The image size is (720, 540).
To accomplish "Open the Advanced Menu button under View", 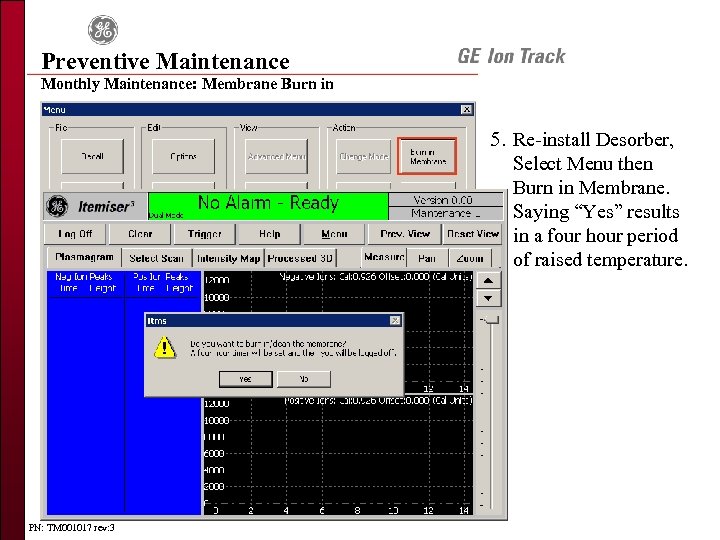I will click(276, 157).
